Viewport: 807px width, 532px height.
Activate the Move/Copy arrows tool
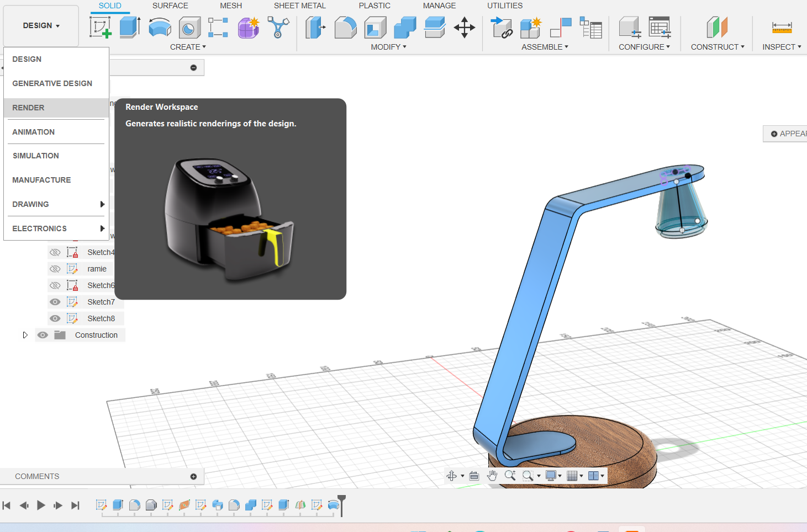(464, 27)
